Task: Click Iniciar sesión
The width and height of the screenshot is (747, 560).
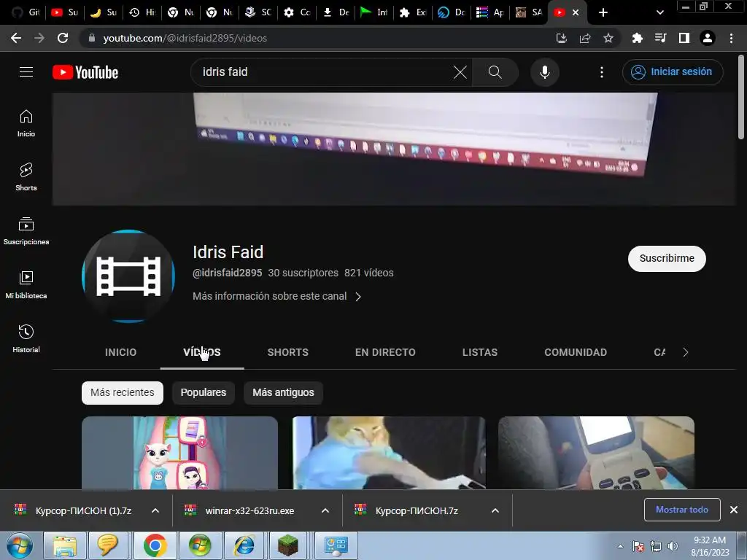Action: point(673,72)
